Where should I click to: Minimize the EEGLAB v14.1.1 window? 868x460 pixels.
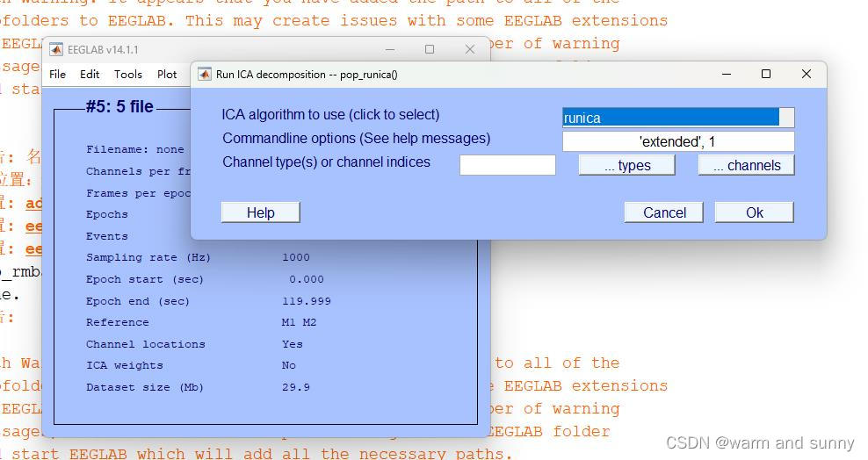[390, 49]
